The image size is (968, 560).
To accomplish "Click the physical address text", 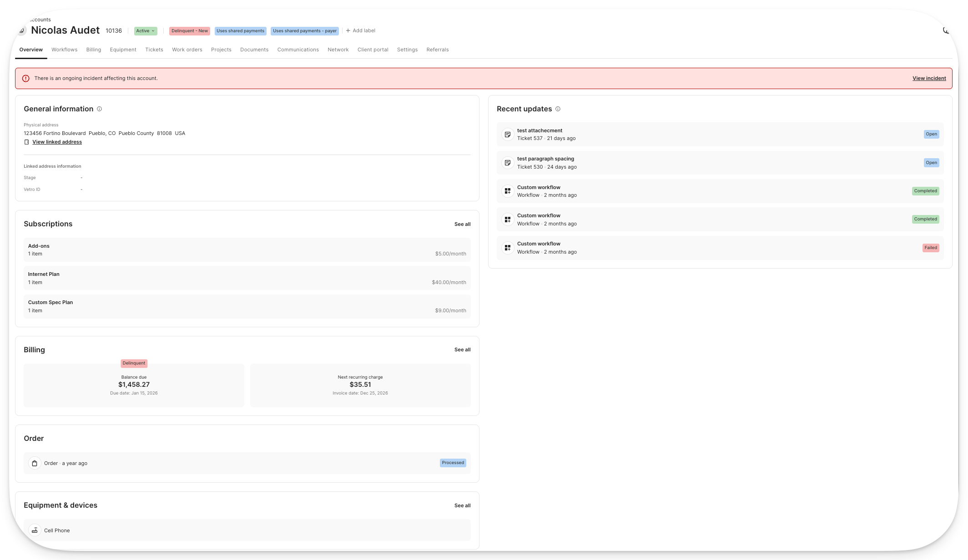I will coord(104,133).
